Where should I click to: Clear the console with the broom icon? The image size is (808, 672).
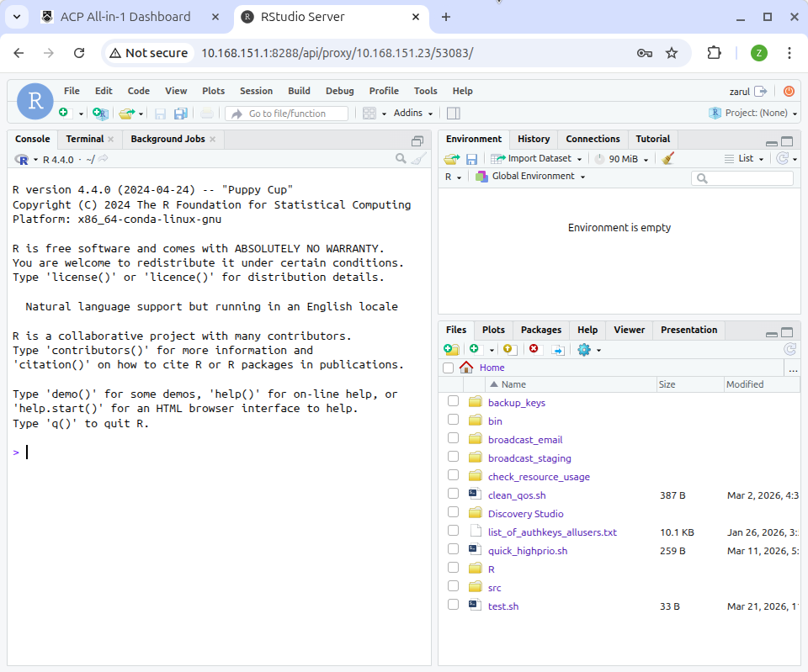coord(418,159)
